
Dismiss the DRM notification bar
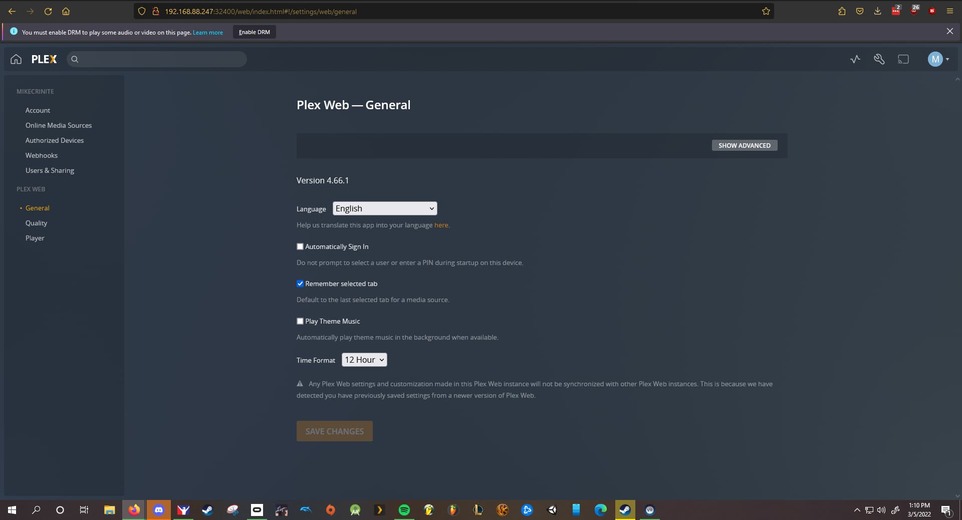click(x=950, y=31)
